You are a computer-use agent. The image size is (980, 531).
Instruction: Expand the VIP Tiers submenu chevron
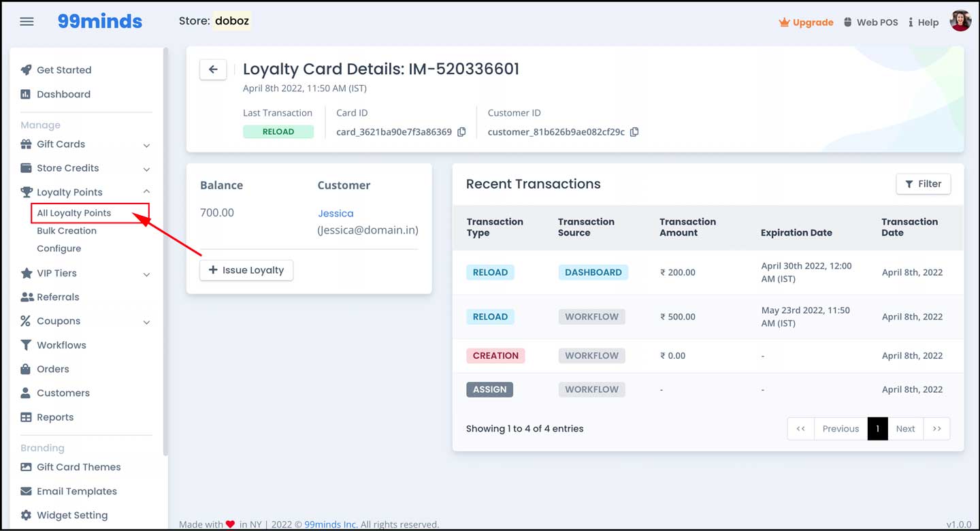pos(146,274)
